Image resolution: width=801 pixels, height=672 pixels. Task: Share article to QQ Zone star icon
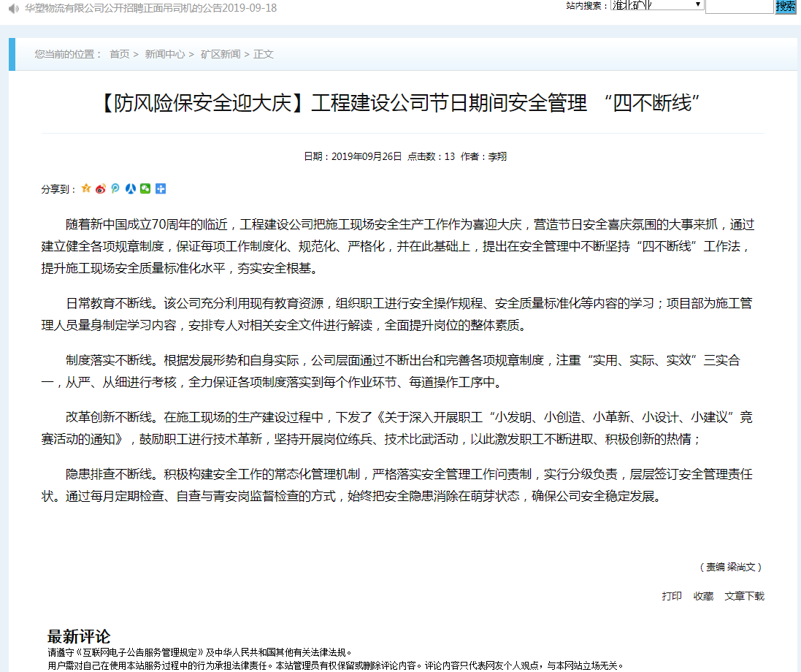[86, 188]
